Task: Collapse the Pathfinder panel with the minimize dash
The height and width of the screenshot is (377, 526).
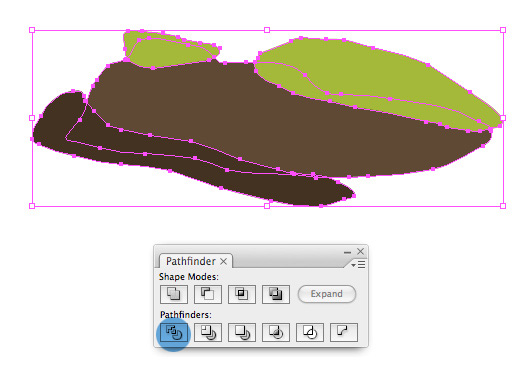Action: click(348, 252)
